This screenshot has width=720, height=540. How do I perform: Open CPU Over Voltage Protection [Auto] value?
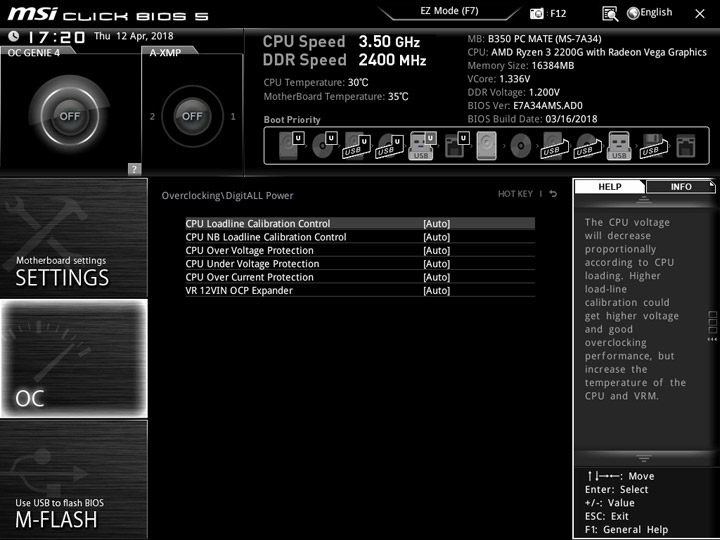[x=437, y=250]
